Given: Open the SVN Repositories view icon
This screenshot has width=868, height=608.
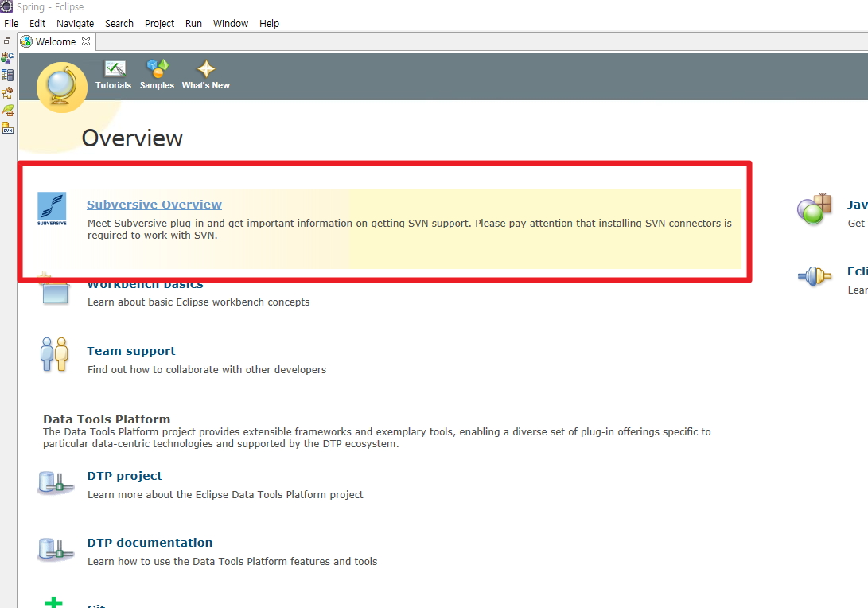Looking at the screenshot, I should [x=7, y=128].
